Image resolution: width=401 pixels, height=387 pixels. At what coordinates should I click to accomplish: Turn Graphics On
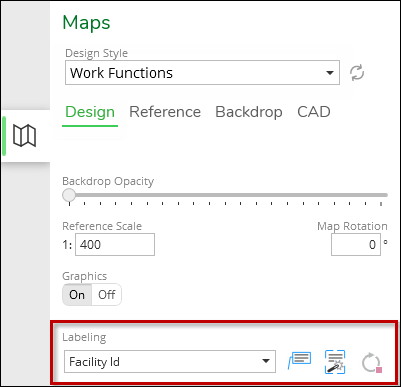[x=77, y=295]
